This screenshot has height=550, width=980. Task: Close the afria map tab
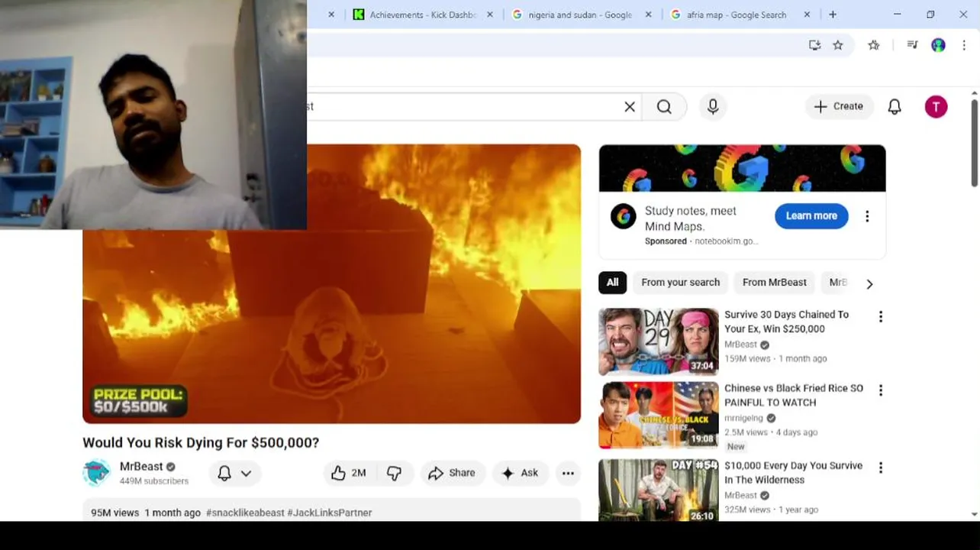tap(808, 15)
